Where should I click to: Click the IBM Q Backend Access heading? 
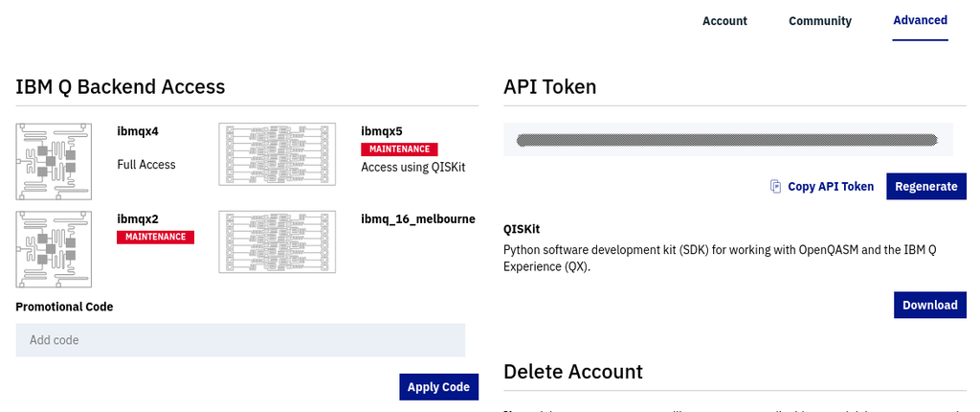click(x=120, y=86)
